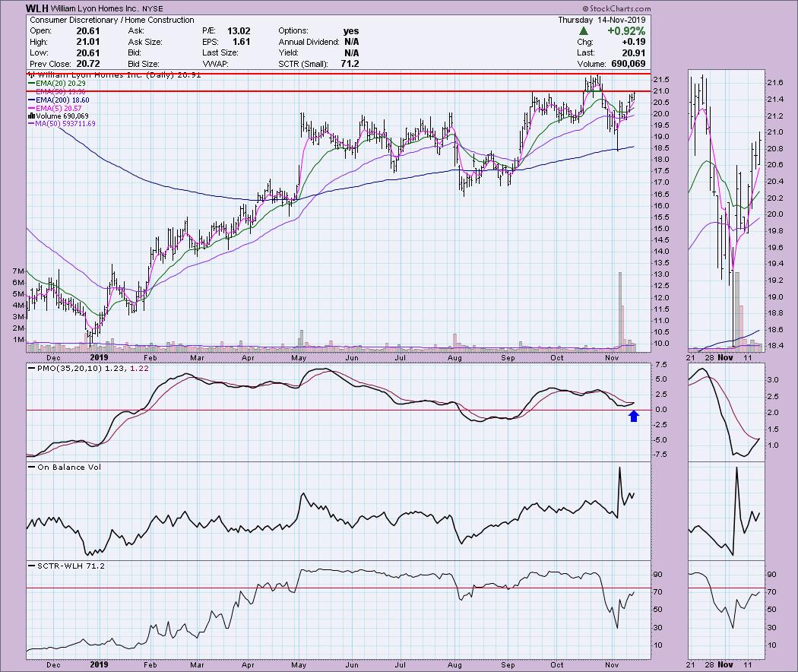This screenshot has width=798, height=672.
Task: Click the P/E value 13.02
Action: coord(239,31)
